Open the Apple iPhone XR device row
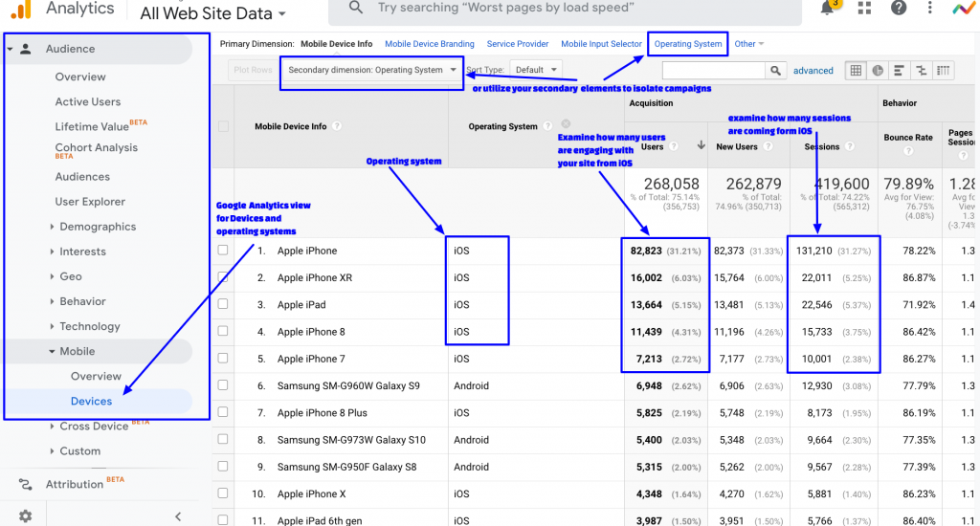Screen dimensions: 980x526 pos(315,277)
